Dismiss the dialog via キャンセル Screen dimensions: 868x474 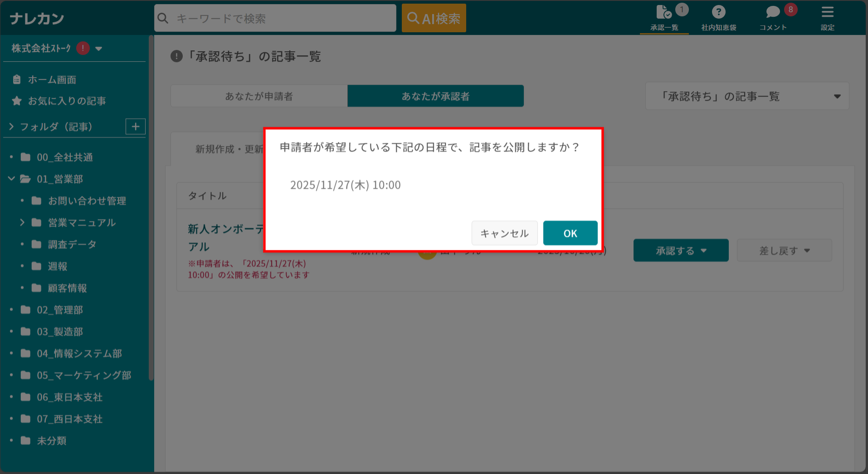[504, 233]
